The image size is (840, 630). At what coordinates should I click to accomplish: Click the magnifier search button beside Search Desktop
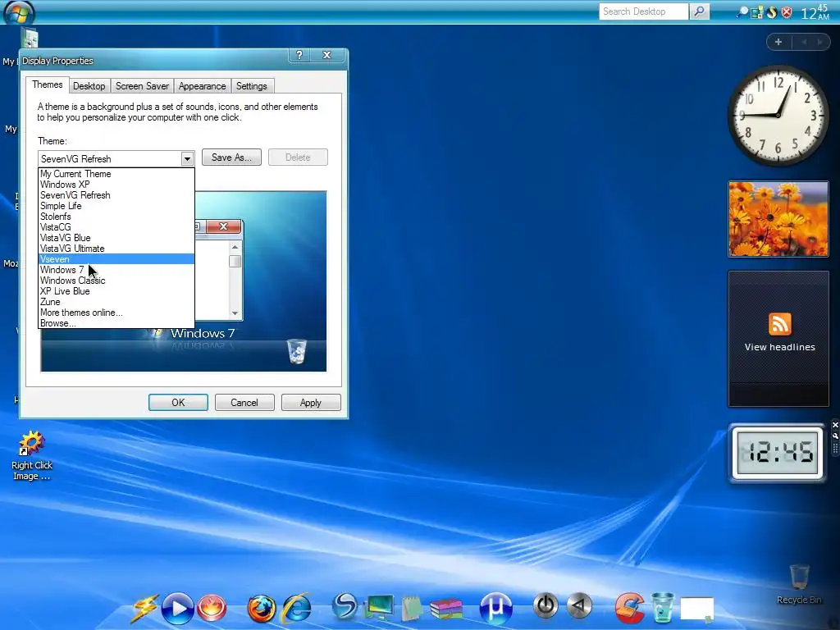[x=699, y=11]
